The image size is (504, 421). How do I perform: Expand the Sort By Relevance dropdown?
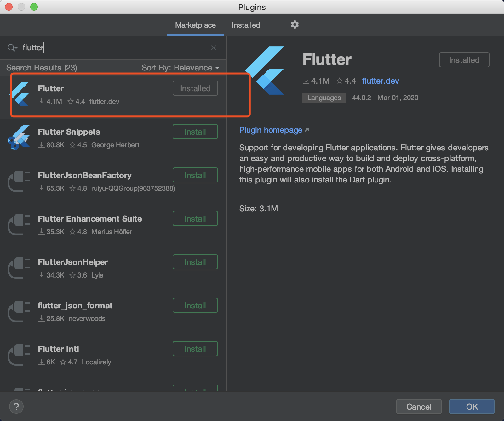180,68
